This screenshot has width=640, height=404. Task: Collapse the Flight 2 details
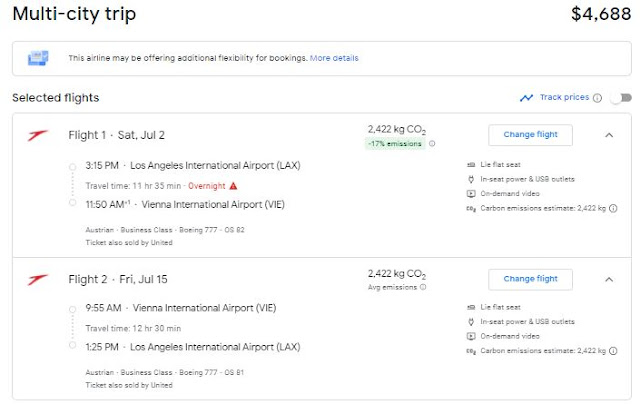610,279
